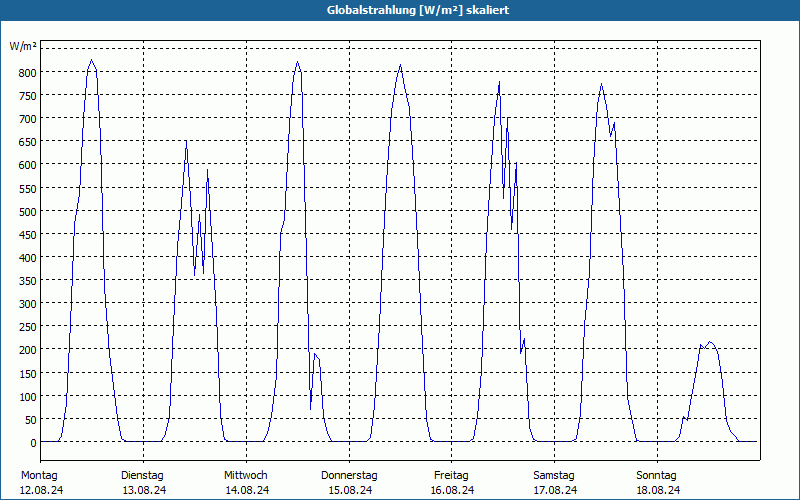The image size is (800, 500).
Task: Click the chart title 'Globalstrahlung [W/m²] skaliert'
Action: (418, 10)
